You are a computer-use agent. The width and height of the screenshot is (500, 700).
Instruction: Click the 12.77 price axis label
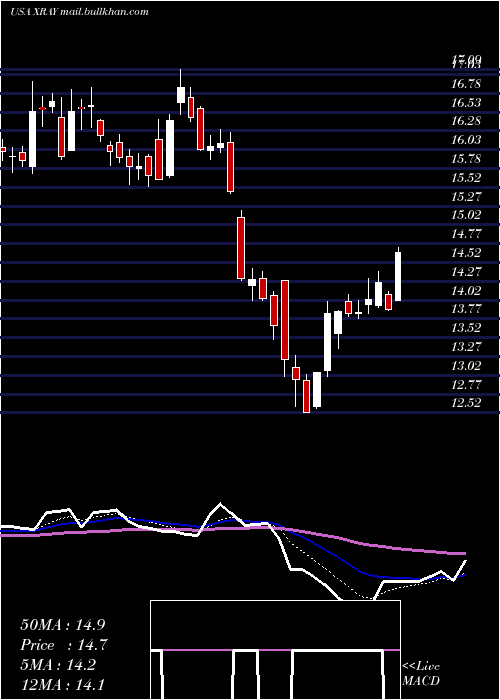click(466, 384)
